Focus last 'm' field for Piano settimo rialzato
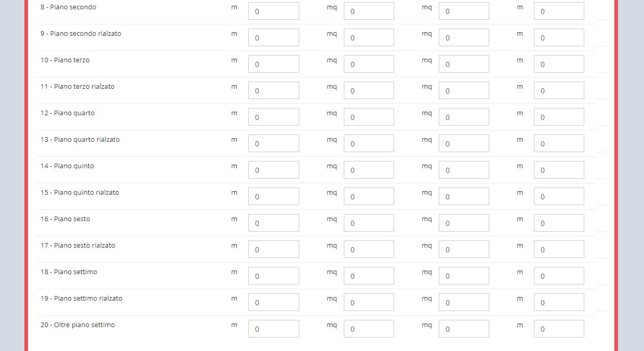Screen dimensions: 644x351 pyautogui.click(x=559, y=302)
